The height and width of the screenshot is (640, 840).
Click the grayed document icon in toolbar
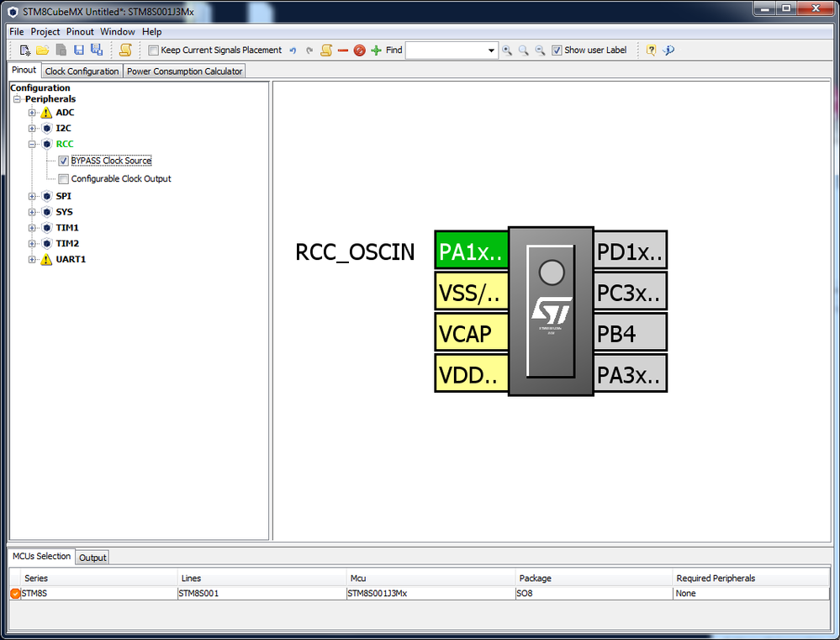click(x=61, y=50)
